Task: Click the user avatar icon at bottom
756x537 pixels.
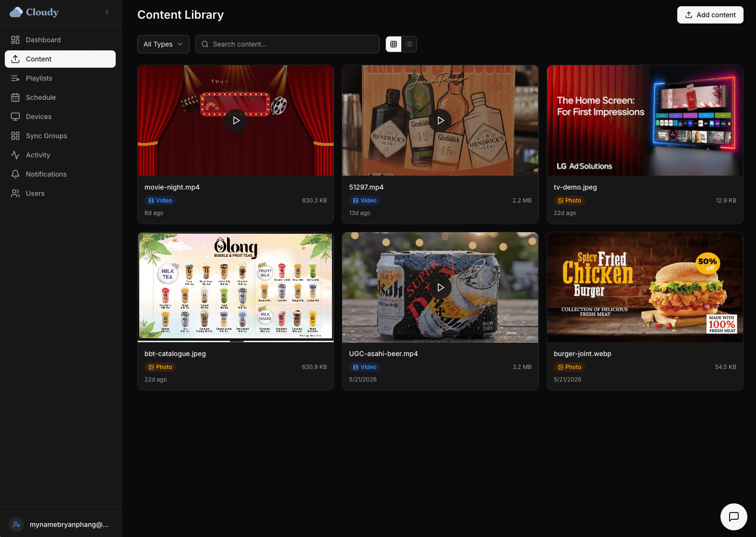Action: pos(16,525)
